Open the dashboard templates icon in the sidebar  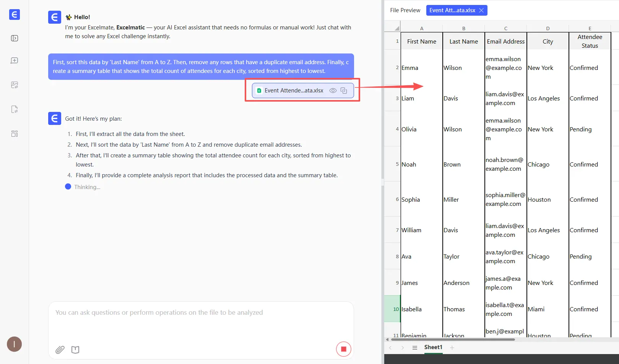15,134
